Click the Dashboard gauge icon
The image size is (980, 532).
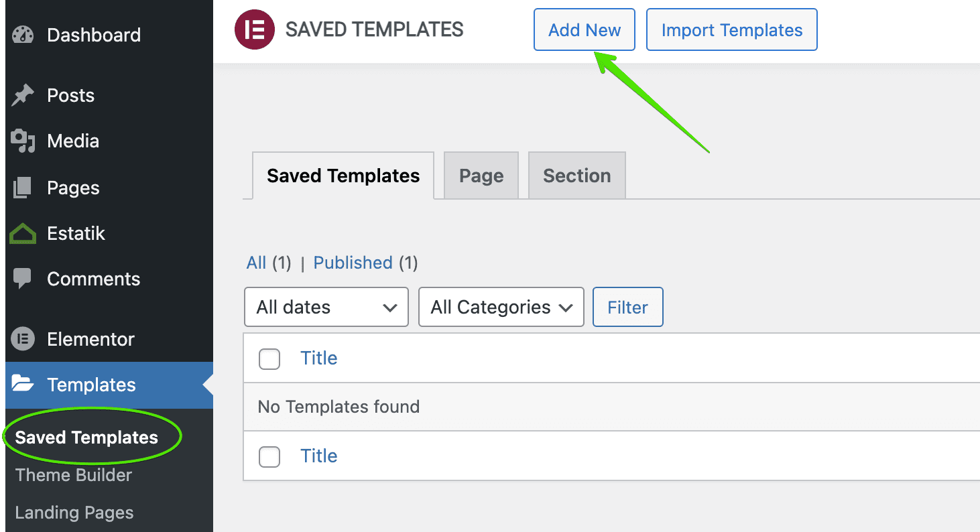(x=23, y=35)
